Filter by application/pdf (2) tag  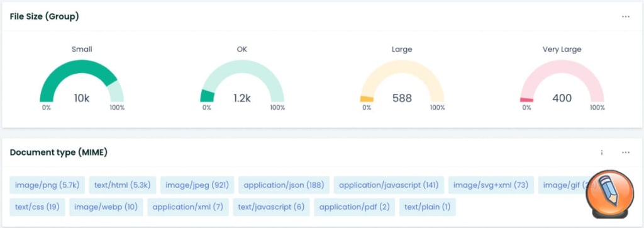(x=355, y=207)
